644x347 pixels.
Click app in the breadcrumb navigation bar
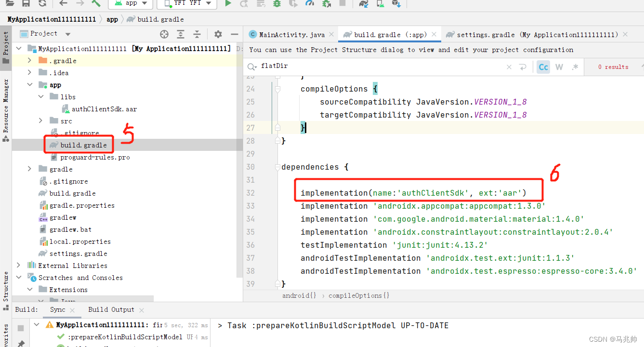(x=111, y=20)
